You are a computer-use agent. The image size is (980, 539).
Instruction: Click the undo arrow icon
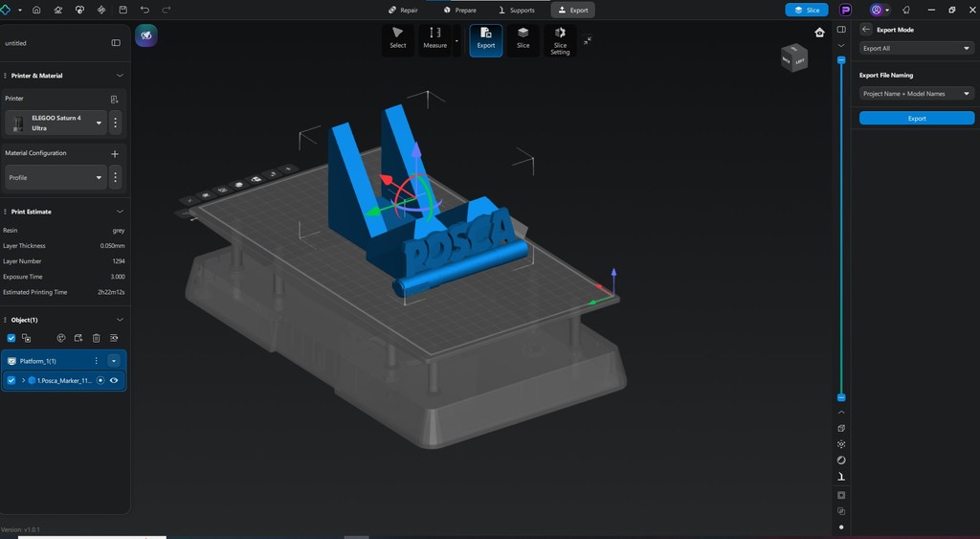(145, 10)
